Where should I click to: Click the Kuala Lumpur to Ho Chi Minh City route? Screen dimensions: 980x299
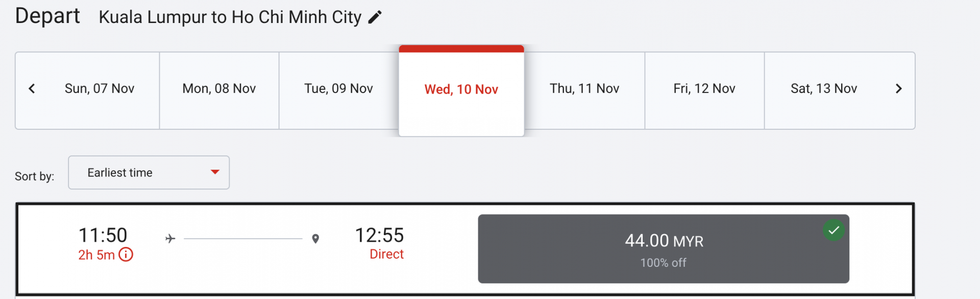pyautogui.click(x=230, y=17)
